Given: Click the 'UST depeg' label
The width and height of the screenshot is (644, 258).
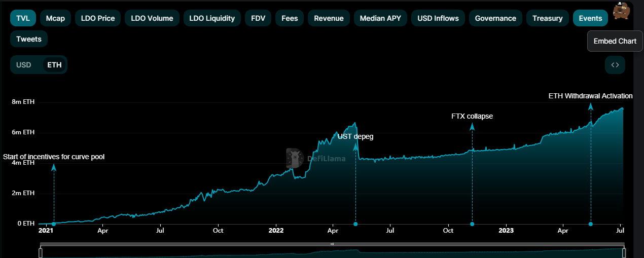Looking at the screenshot, I should click(355, 136).
